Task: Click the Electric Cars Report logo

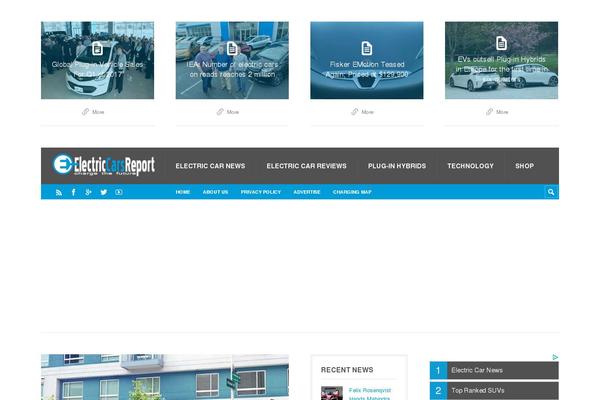Action: pyautogui.click(x=104, y=165)
